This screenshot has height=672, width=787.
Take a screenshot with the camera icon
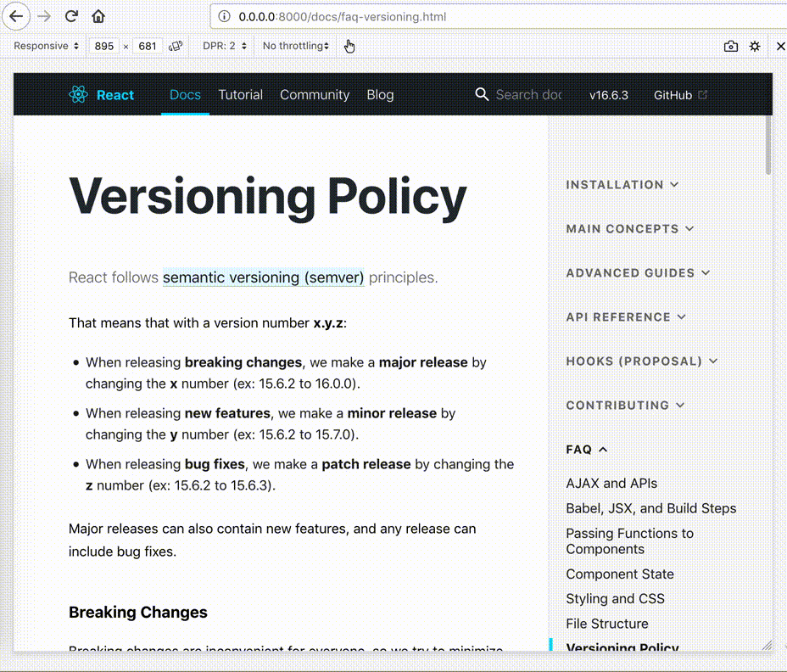pos(731,46)
